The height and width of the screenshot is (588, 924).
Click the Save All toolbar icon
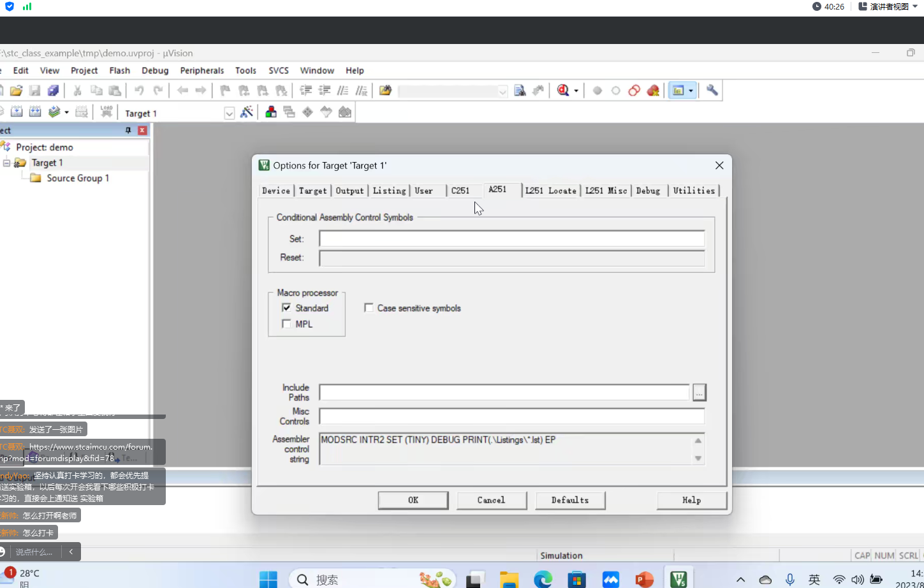54,91
